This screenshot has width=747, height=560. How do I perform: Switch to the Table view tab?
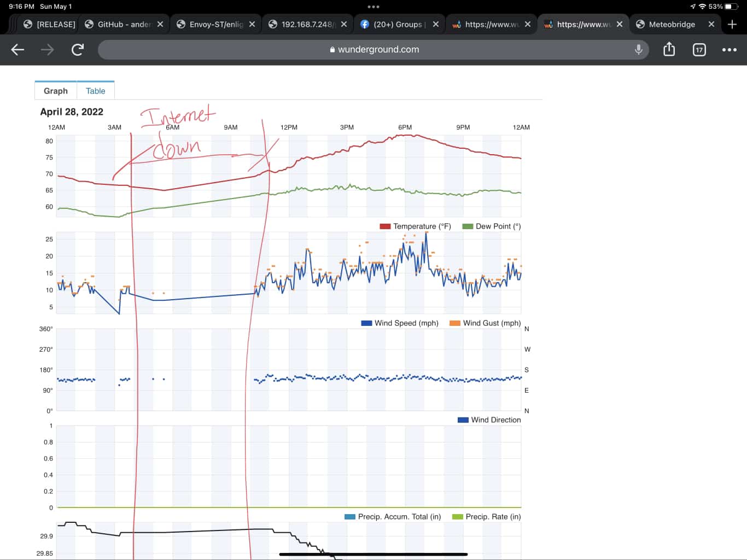[95, 91]
